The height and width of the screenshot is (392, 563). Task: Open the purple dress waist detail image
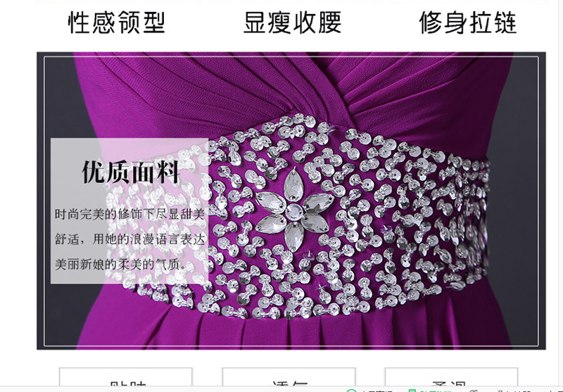291,201
